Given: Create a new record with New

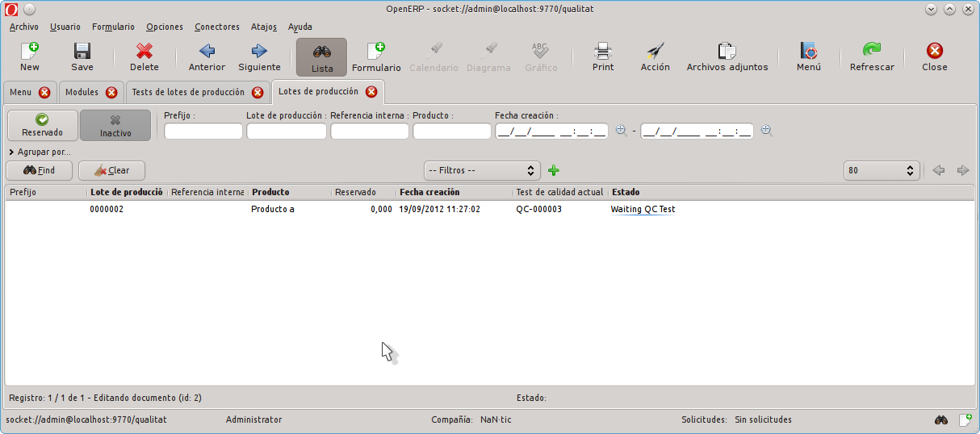Looking at the screenshot, I should click(30, 57).
